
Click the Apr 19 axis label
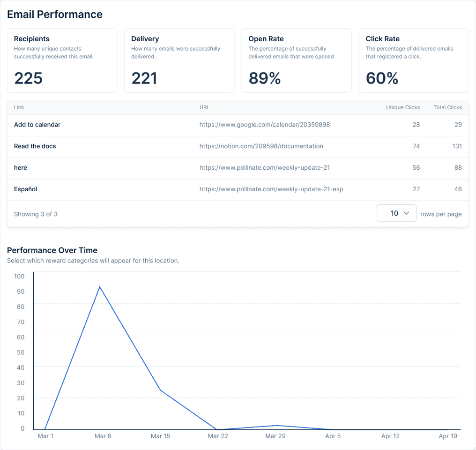(x=448, y=436)
